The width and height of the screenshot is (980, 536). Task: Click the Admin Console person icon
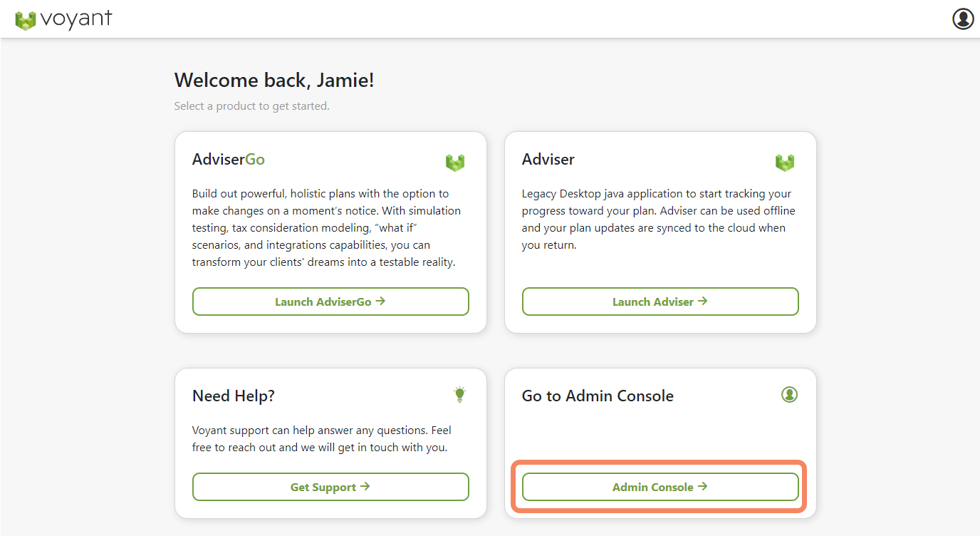789,394
